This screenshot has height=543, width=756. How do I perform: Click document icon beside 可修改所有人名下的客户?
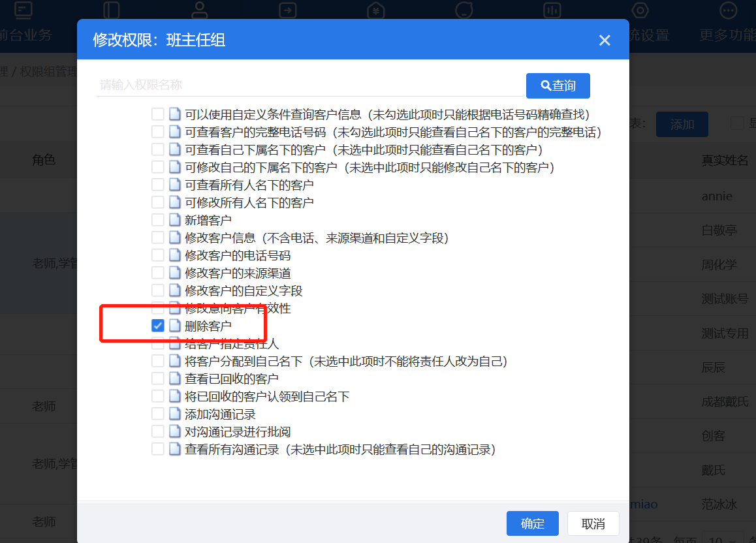(x=175, y=202)
